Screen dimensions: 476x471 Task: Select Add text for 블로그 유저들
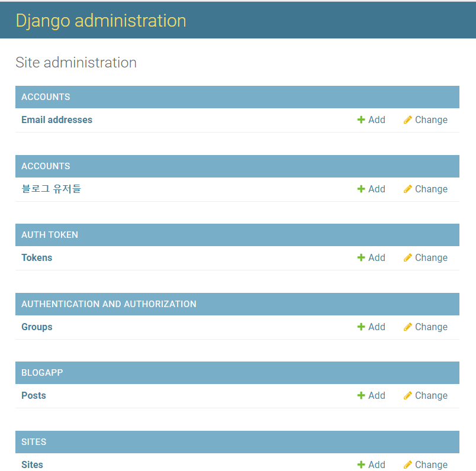377,189
